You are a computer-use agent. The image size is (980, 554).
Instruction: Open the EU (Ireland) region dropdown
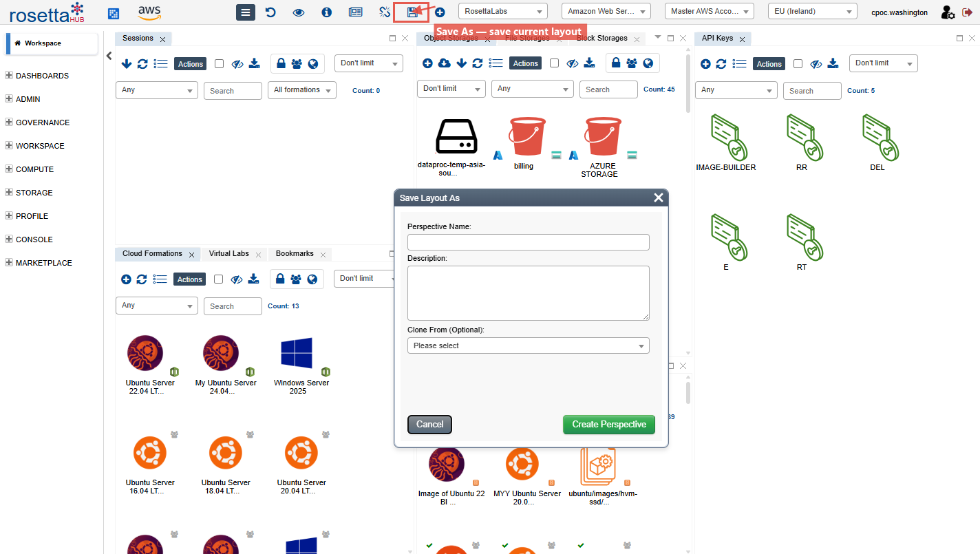[812, 12]
